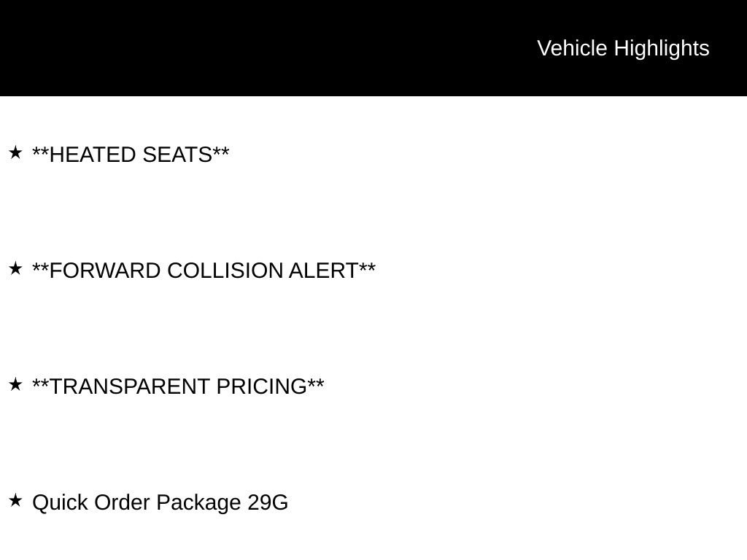Viewport: 747px width, 560px height.
Task: Click the word Highlights in the header
Action: [x=662, y=48]
